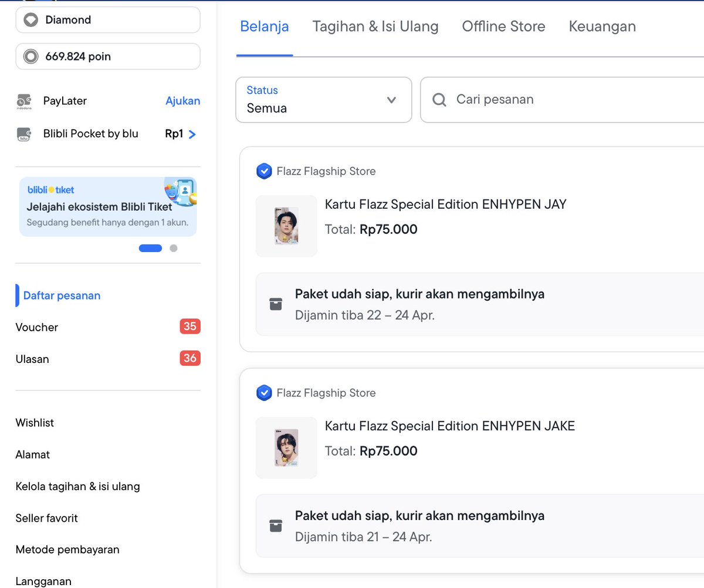Open Voucher in the sidebar
This screenshot has width=704, height=588.
coord(37,327)
